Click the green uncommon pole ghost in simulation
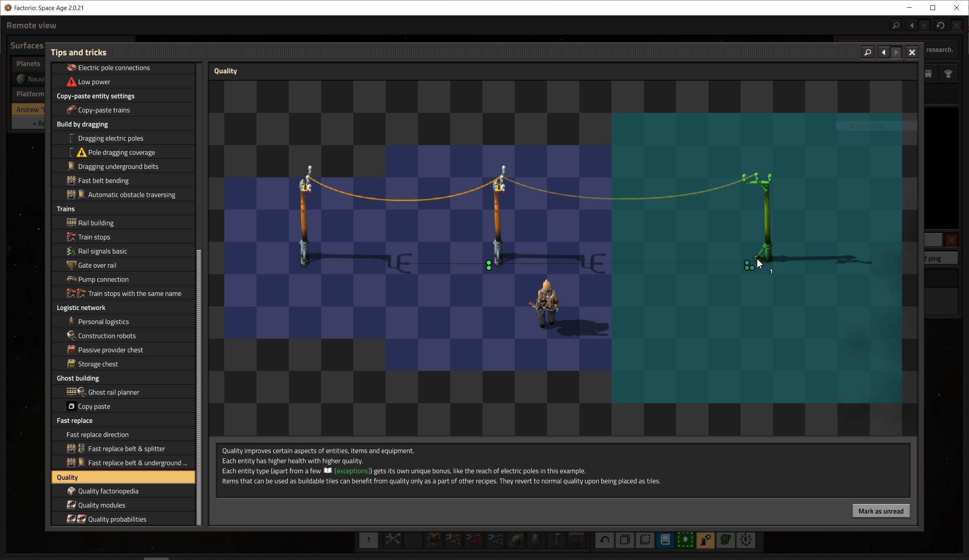 tap(762, 218)
